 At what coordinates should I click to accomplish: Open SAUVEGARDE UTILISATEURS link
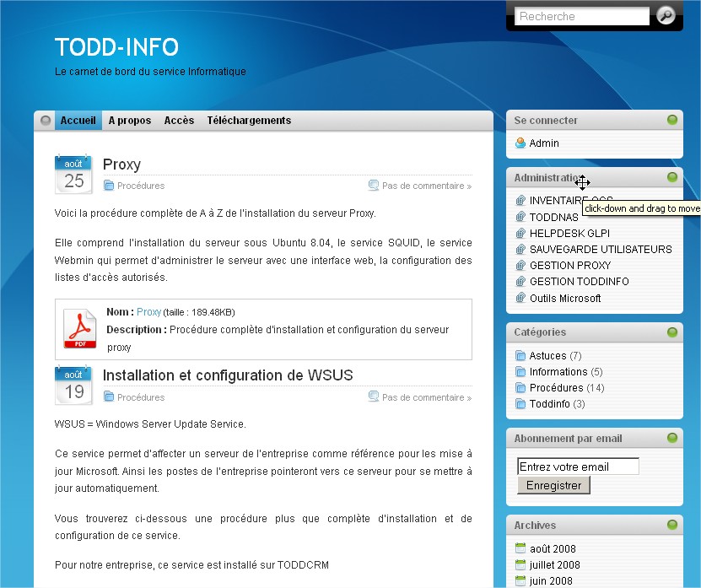pyautogui.click(x=601, y=250)
